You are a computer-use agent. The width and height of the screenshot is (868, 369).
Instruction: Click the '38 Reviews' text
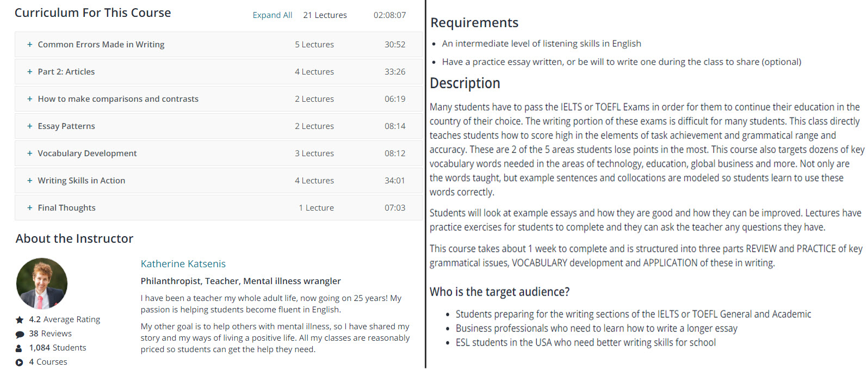point(50,334)
